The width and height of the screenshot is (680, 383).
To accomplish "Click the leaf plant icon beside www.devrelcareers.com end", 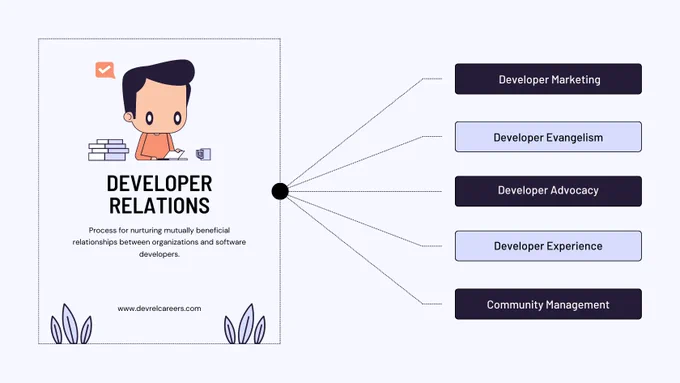I will point(245,324).
